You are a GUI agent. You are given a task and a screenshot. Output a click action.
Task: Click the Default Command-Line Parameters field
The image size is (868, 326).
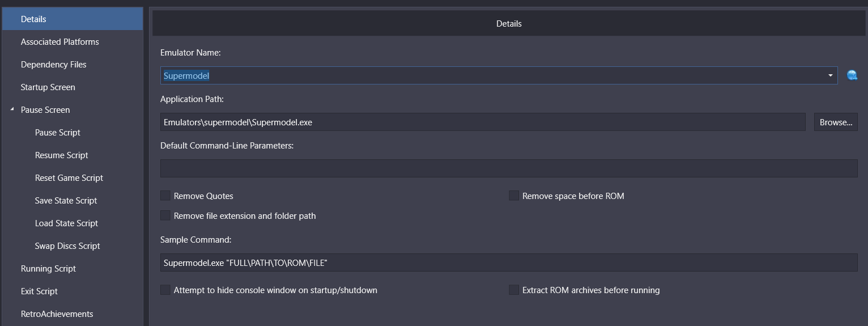509,168
